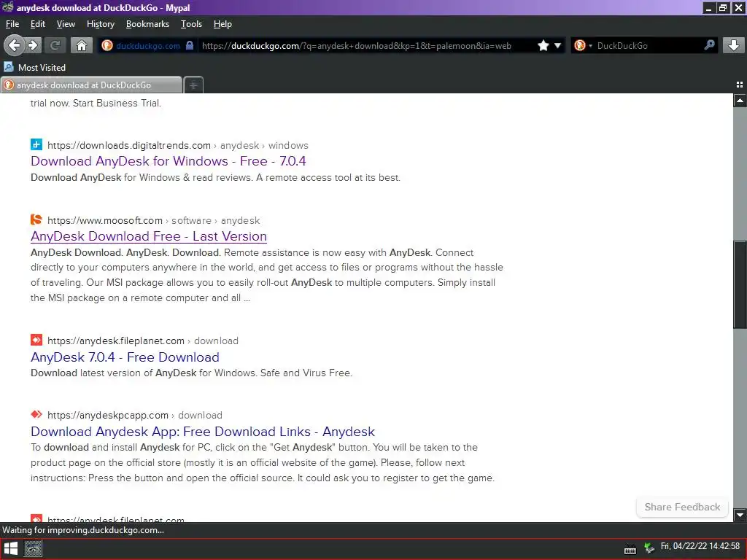
Task: Click the DuckDuckGo site identity icon
Action: tap(107, 45)
